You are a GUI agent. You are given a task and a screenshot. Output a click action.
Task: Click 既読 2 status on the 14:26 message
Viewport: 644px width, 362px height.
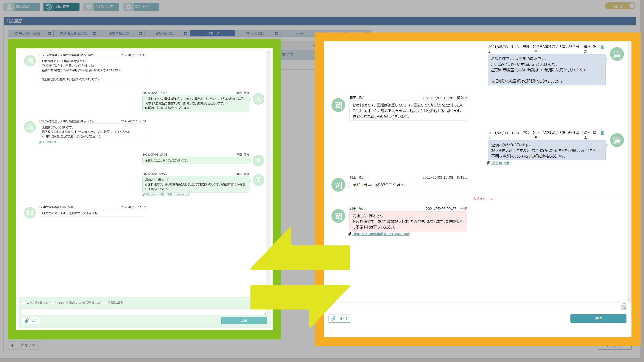(x=462, y=98)
